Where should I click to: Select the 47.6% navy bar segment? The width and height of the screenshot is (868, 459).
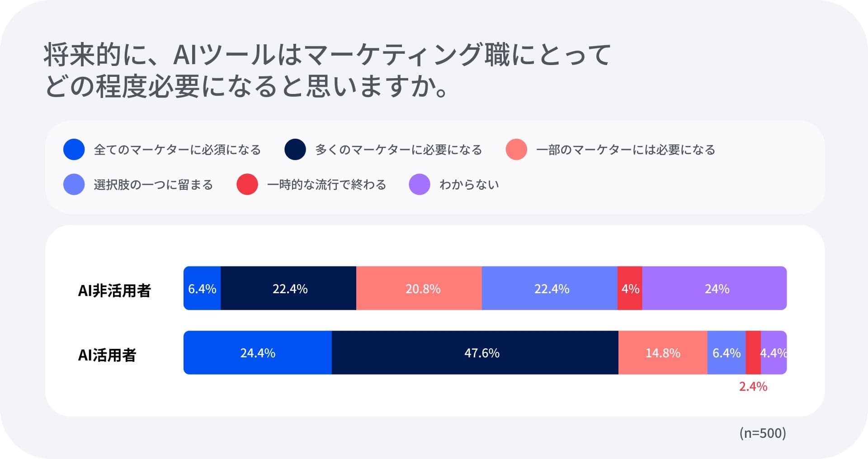pos(481,352)
